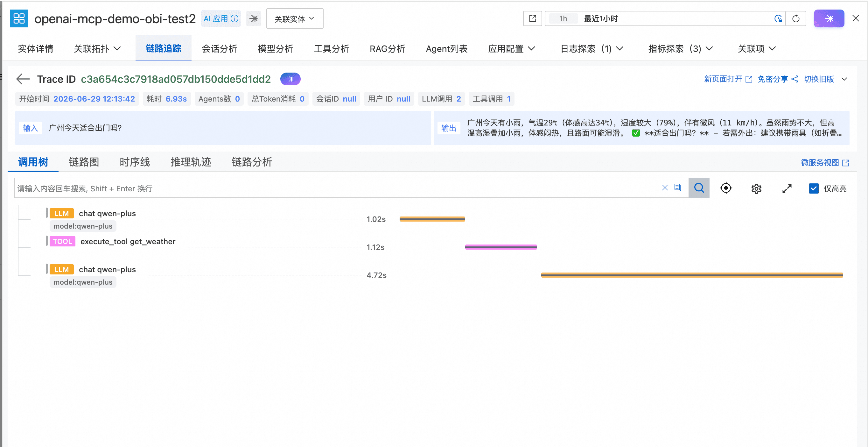Refresh the data with refresh icon
868x447 pixels.
796,18
